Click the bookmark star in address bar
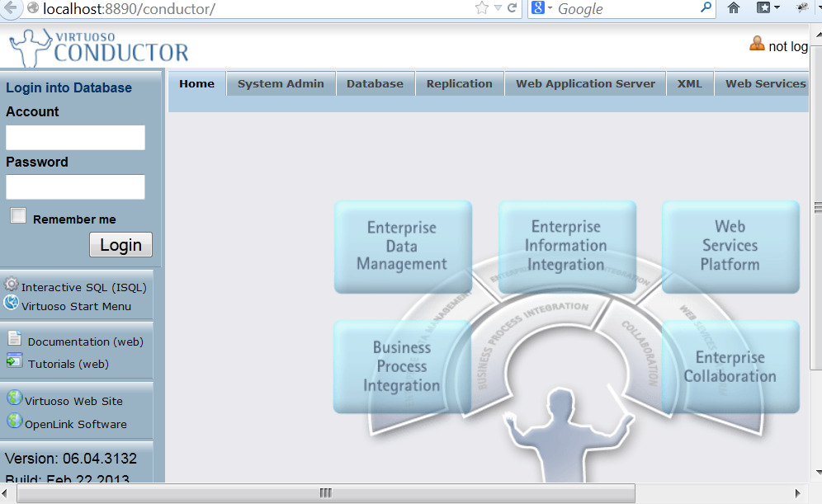822x504 pixels. pyautogui.click(x=482, y=8)
